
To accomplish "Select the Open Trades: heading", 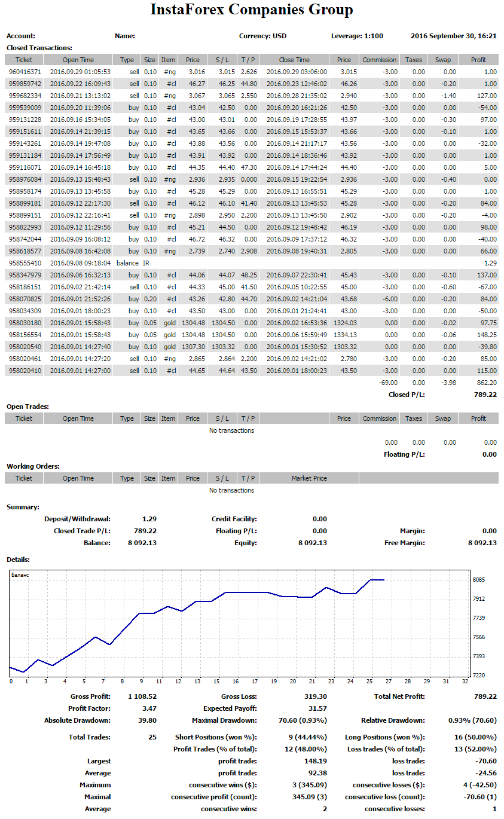I will (28, 407).
